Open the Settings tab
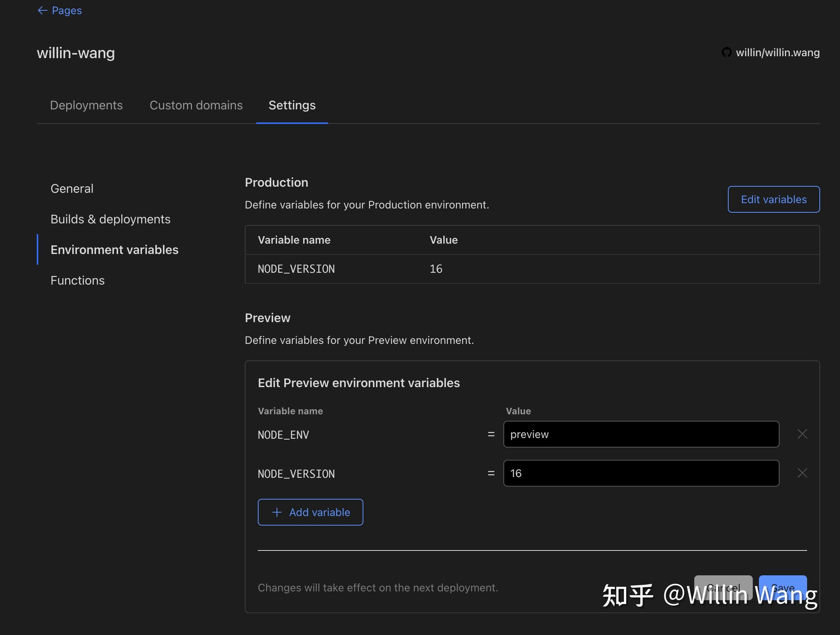This screenshot has height=635, width=840. 292,105
